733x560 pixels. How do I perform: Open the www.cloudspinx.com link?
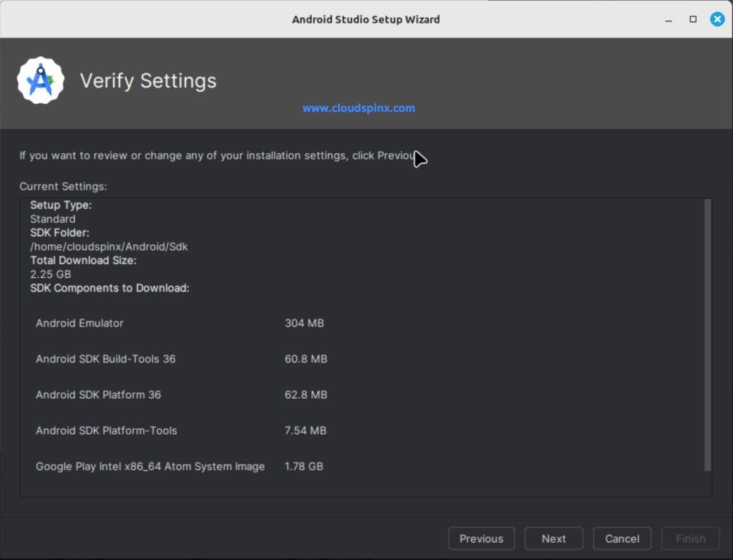coord(359,107)
